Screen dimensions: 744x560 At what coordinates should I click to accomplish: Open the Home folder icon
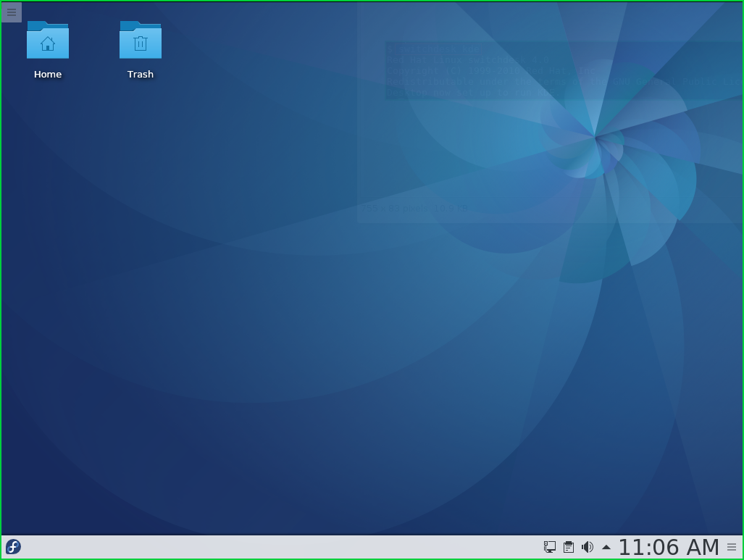click(47, 41)
